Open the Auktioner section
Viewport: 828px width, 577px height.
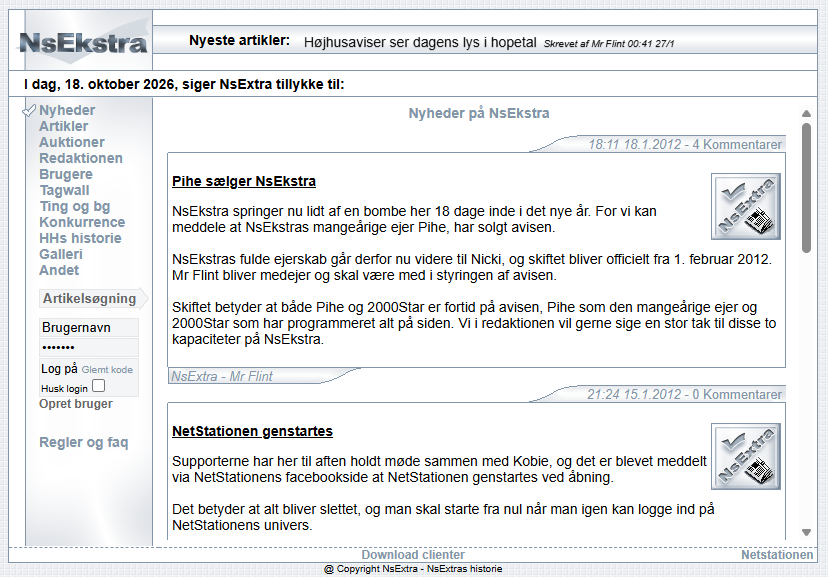click(x=72, y=142)
